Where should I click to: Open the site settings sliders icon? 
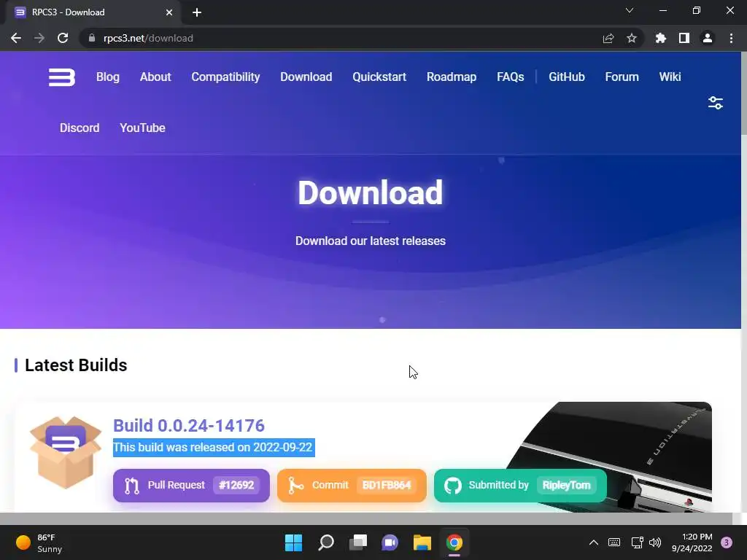coord(716,103)
